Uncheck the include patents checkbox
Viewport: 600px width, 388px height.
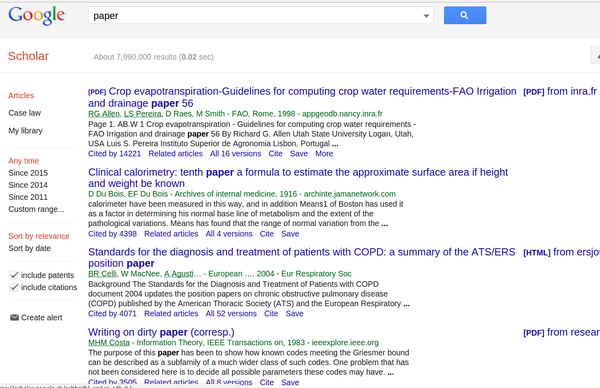[x=14, y=275]
